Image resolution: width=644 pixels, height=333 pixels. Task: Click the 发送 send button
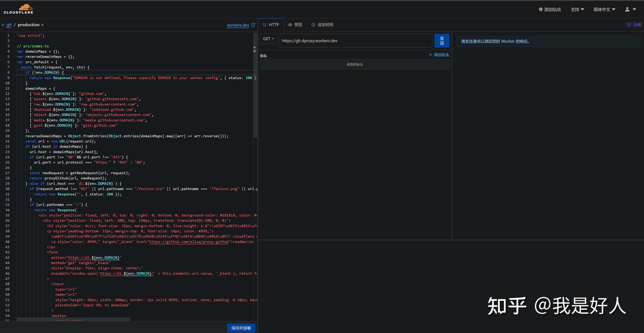coord(442,41)
